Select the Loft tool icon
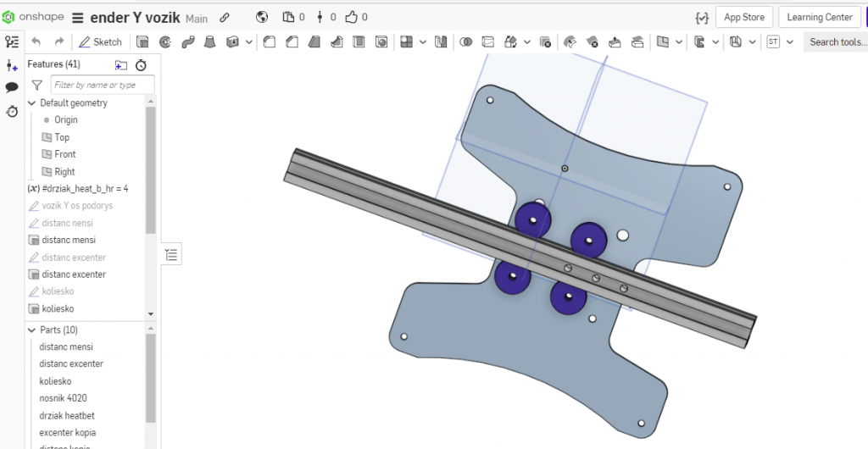The height and width of the screenshot is (449, 868). (209, 42)
